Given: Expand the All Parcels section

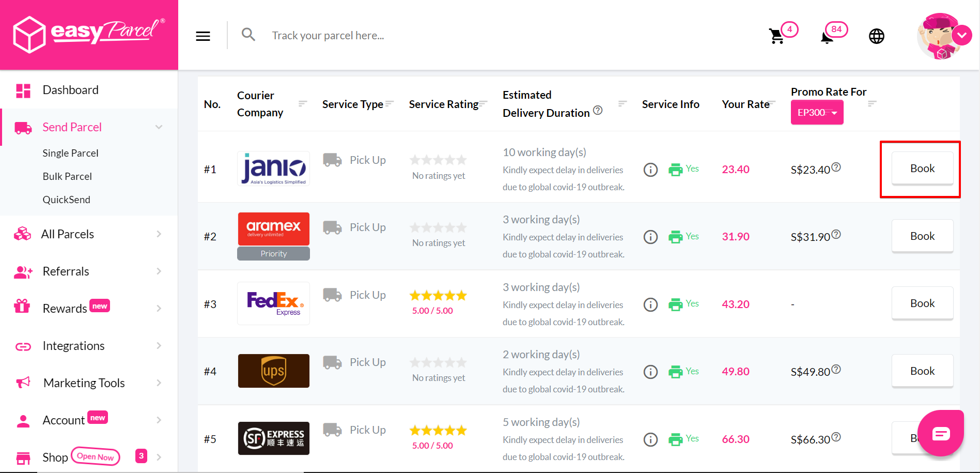Looking at the screenshot, I should click(x=159, y=234).
